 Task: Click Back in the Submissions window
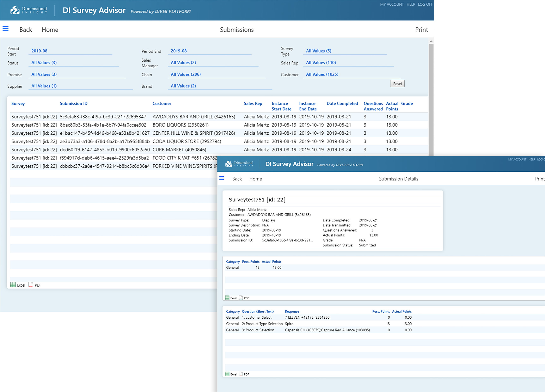(26, 30)
